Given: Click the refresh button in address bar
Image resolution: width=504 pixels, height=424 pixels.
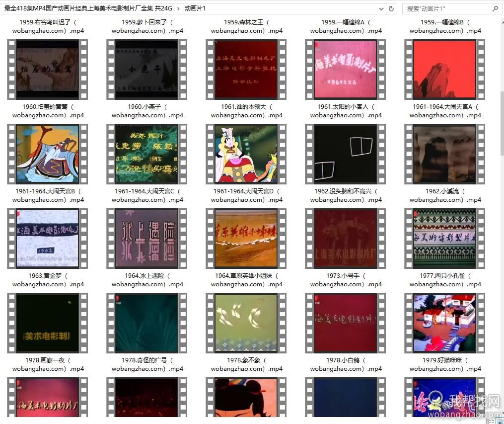Looking at the screenshot, I should click(x=391, y=8).
